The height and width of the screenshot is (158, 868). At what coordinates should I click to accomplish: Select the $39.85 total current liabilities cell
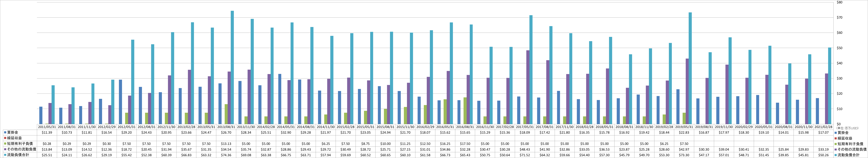pyautogui.click(x=784, y=155)
